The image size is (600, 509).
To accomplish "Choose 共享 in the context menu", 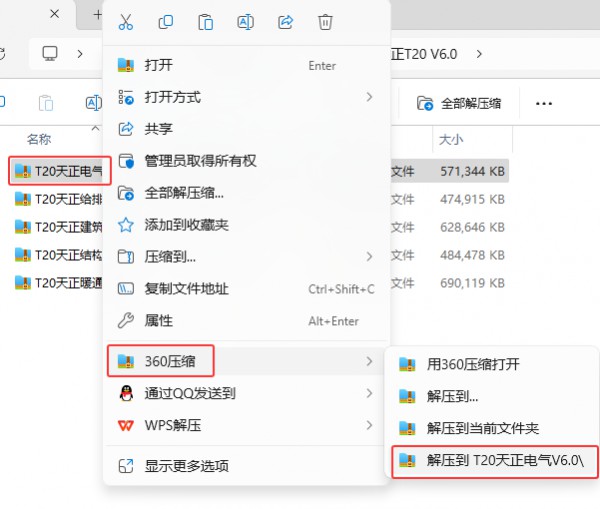I will (x=246, y=129).
